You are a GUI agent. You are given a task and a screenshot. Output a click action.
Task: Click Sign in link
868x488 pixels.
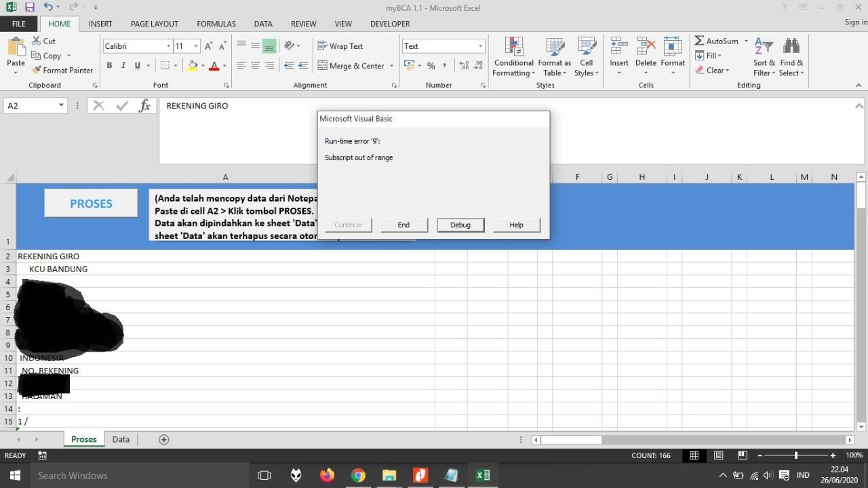click(856, 22)
